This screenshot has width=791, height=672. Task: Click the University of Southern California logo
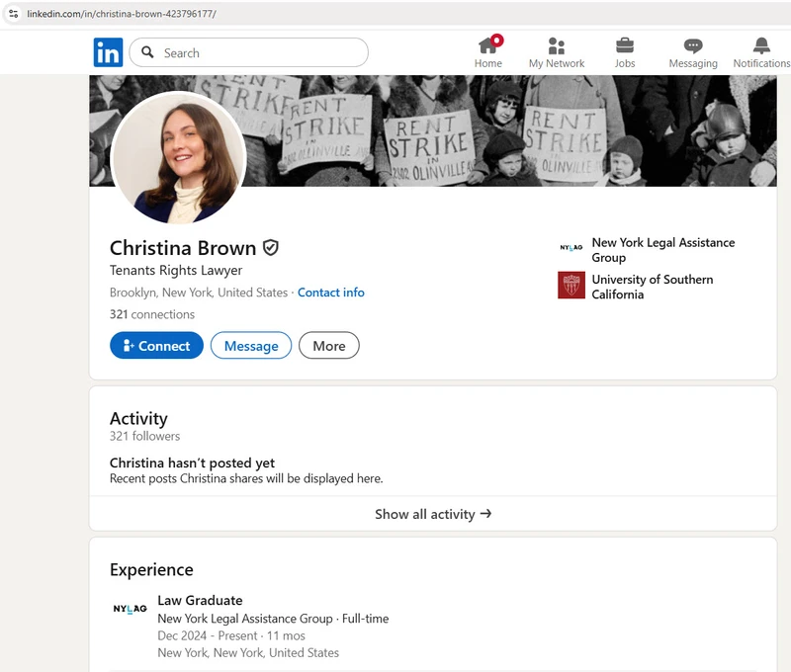[571, 286]
